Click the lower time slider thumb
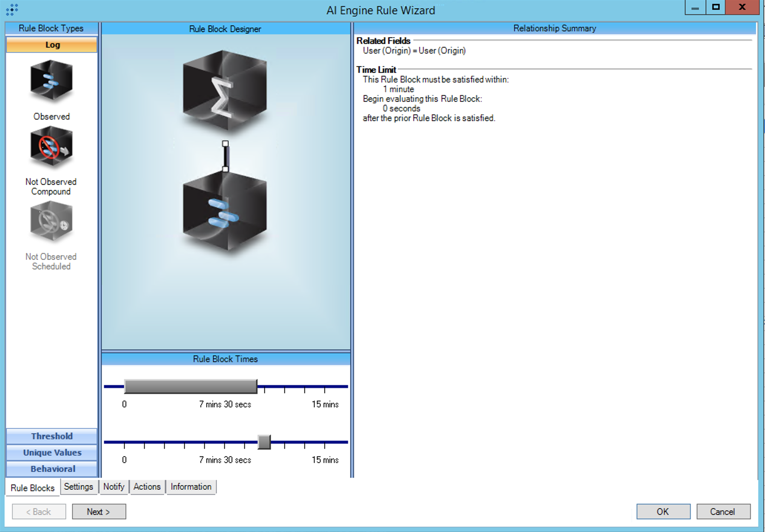 (264, 442)
